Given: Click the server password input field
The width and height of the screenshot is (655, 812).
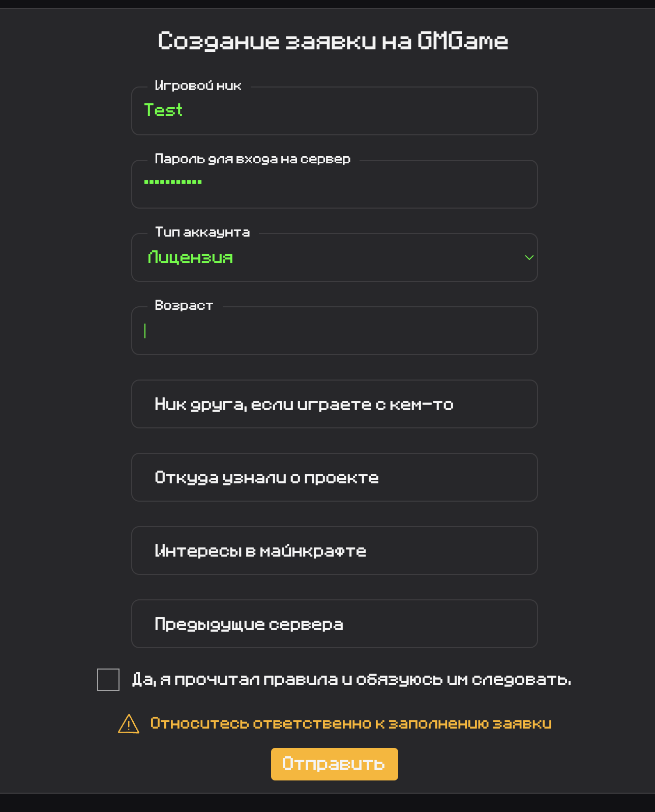Looking at the screenshot, I should (335, 184).
